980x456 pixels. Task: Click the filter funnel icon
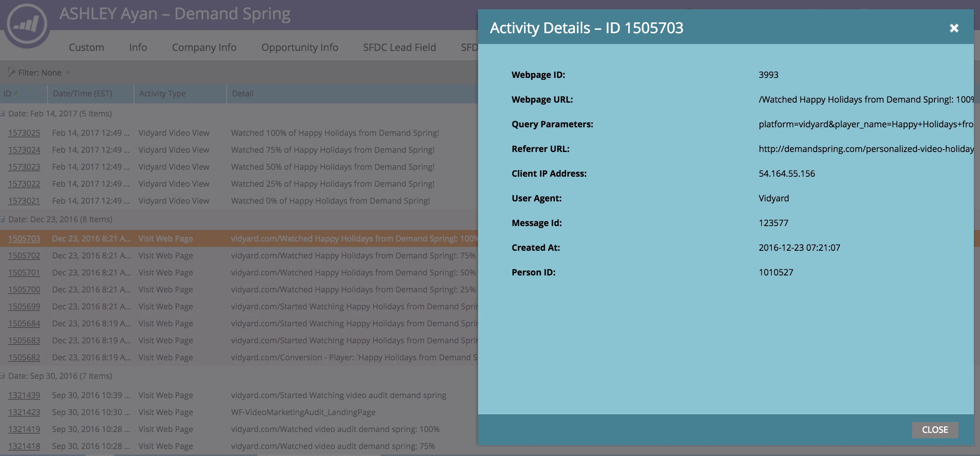11,72
